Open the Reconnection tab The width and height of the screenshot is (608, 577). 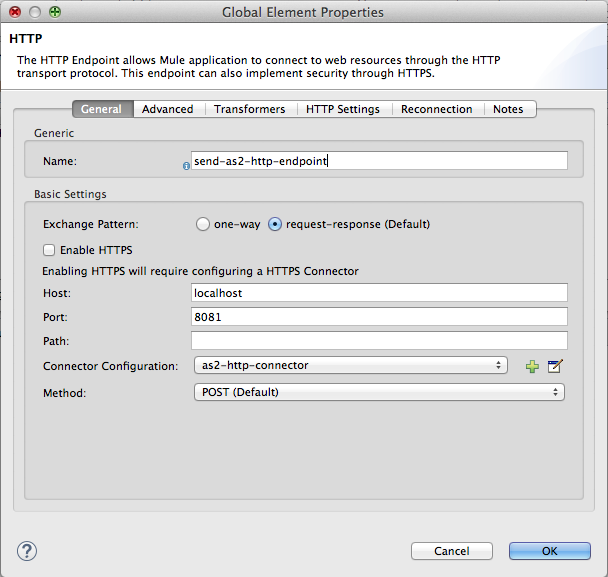436,109
